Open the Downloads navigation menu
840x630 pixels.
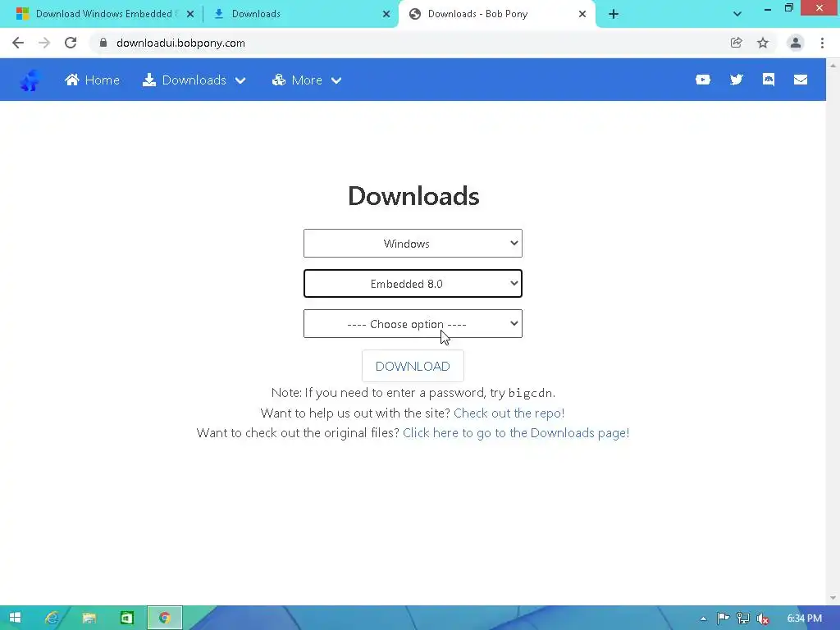(x=194, y=80)
